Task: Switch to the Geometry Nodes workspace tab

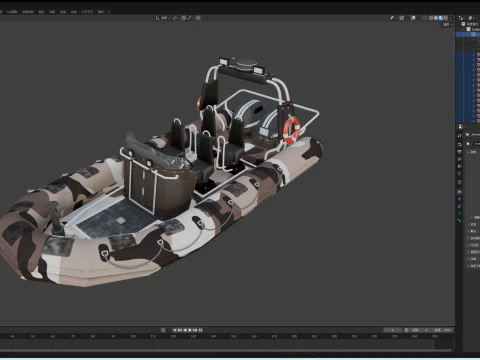Action: pos(88,12)
